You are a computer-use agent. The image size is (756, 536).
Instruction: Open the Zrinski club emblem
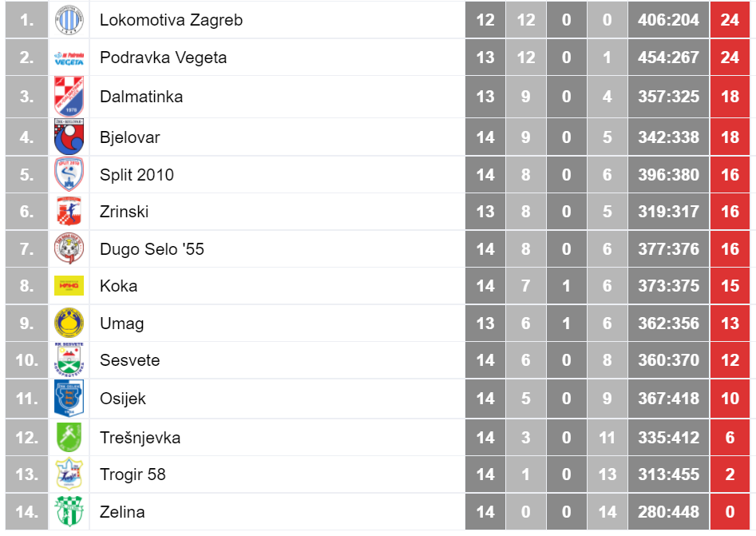(x=69, y=212)
